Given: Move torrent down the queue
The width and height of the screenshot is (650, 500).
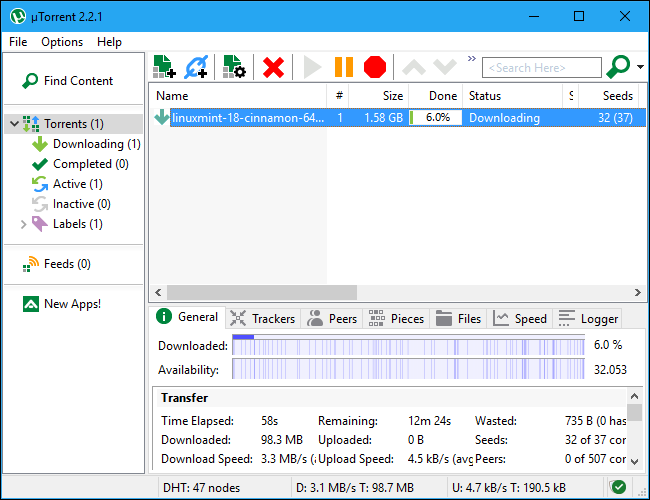Looking at the screenshot, I should pyautogui.click(x=445, y=67).
